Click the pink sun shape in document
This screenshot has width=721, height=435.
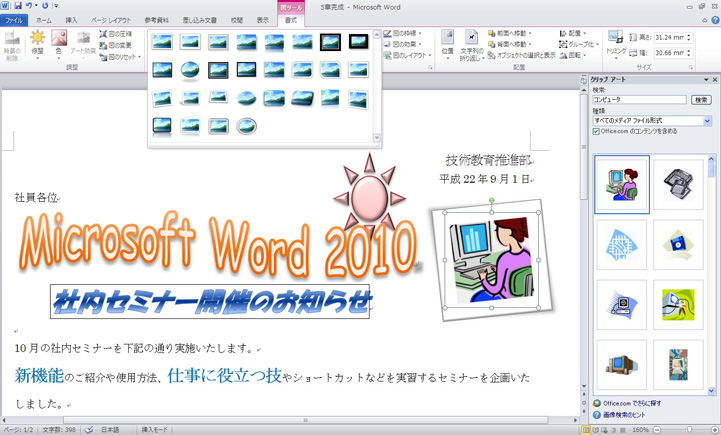pyautogui.click(x=369, y=197)
